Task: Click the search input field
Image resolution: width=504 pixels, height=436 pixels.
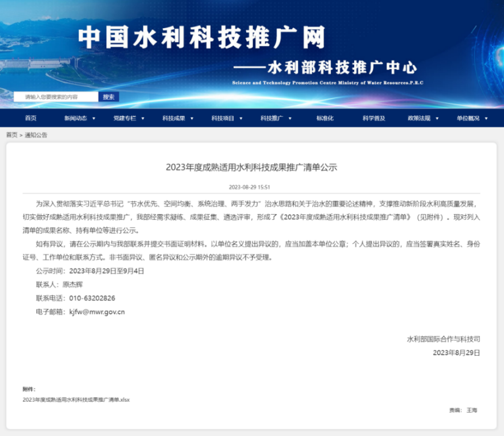Action: coord(56,97)
